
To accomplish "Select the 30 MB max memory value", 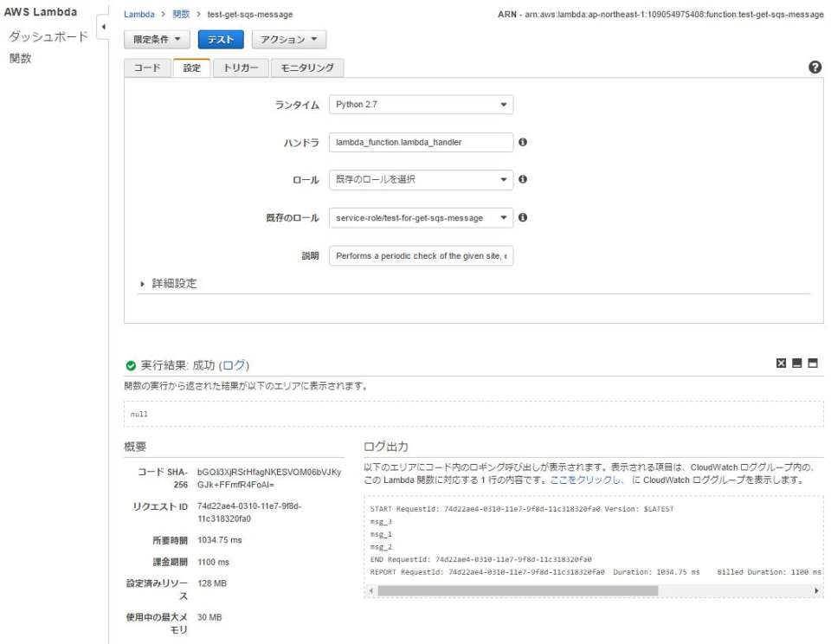I will tap(209, 617).
